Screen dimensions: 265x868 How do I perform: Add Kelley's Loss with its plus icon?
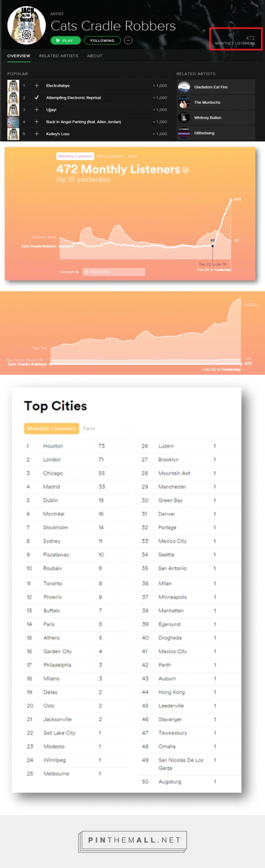click(x=37, y=133)
